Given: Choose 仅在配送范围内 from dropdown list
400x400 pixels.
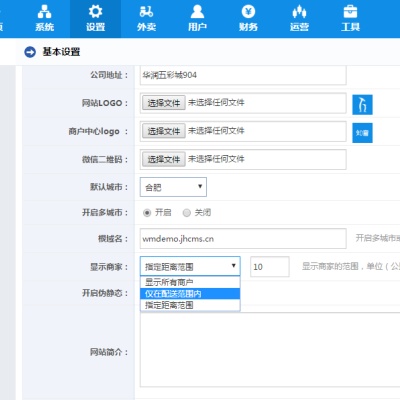Looking at the screenshot, I should click(x=190, y=294).
